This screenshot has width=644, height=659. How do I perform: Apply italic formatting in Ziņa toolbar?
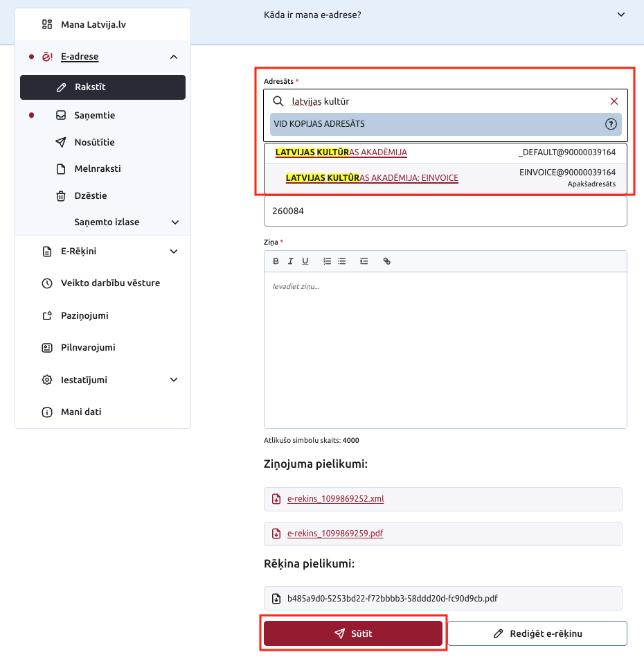tap(290, 261)
